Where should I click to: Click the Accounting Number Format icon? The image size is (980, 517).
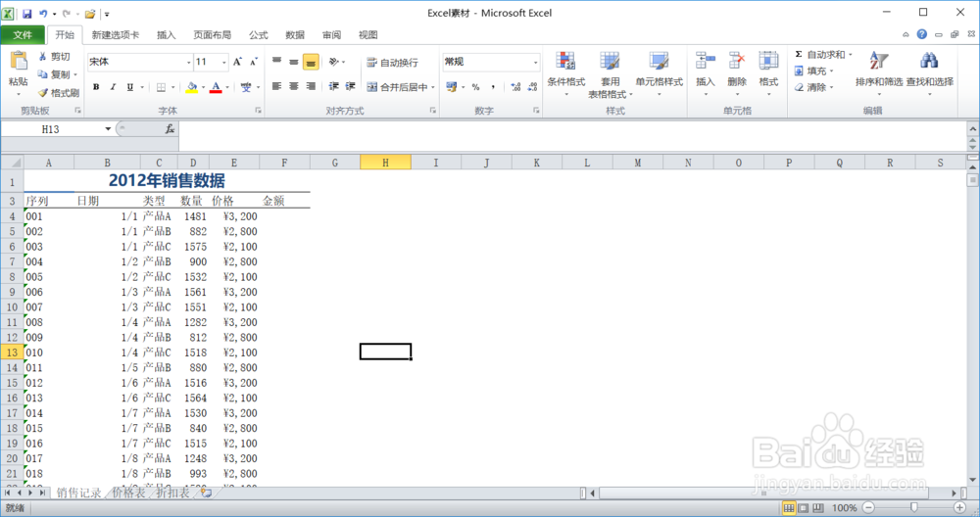(x=451, y=87)
